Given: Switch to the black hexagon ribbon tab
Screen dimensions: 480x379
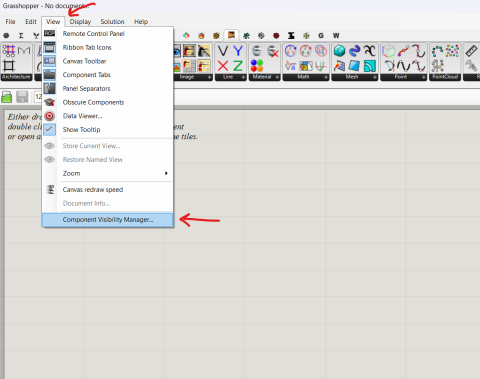Looking at the screenshot, I should 6,35.
